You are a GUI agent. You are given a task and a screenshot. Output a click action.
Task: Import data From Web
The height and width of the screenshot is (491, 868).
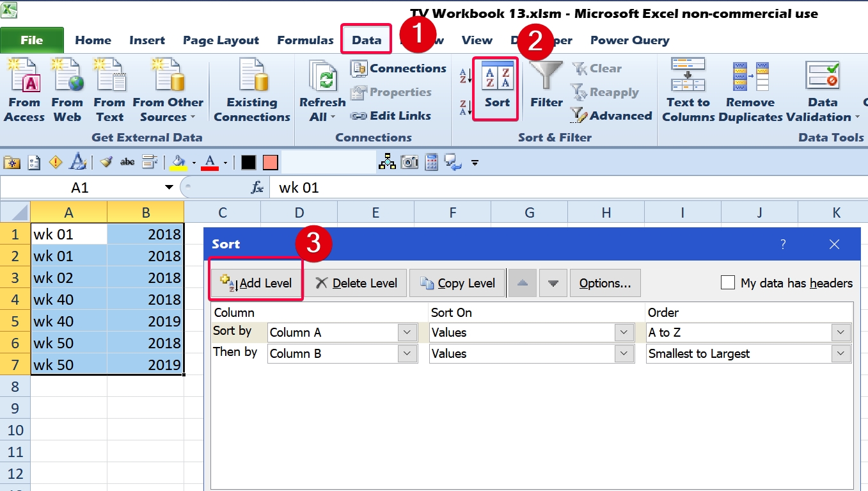coord(67,90)
